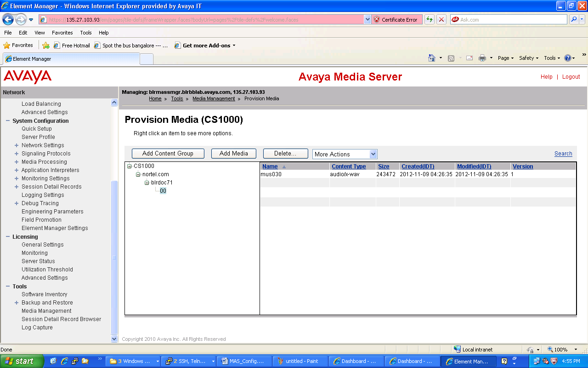The height and width of the screenshot is (368, 588).
Task: Click the Add Media button
Action: point(234,154)
